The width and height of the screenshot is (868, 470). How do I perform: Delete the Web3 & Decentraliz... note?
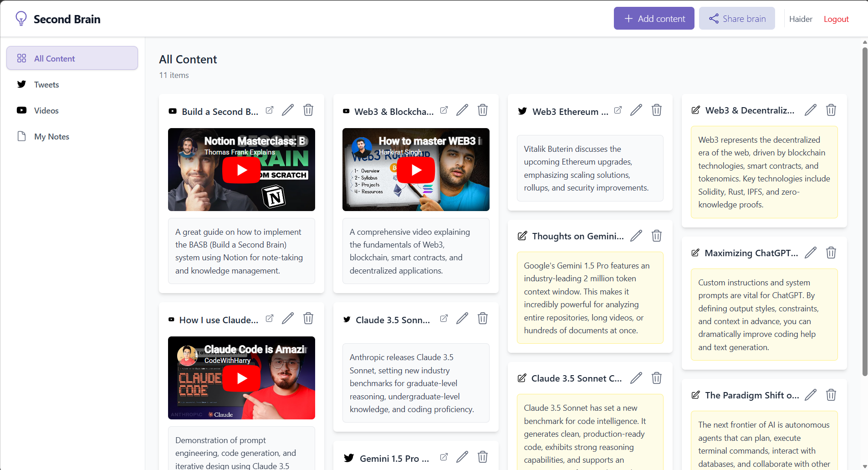pos(831,110)
